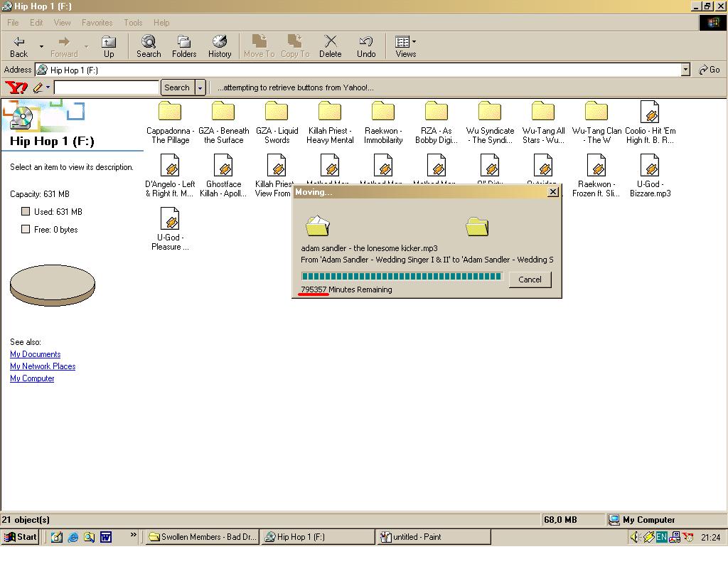Select the Killah Priest - Heavy Mental folder
This screenshot has width=728, height=569.
[x=330, y=122]
